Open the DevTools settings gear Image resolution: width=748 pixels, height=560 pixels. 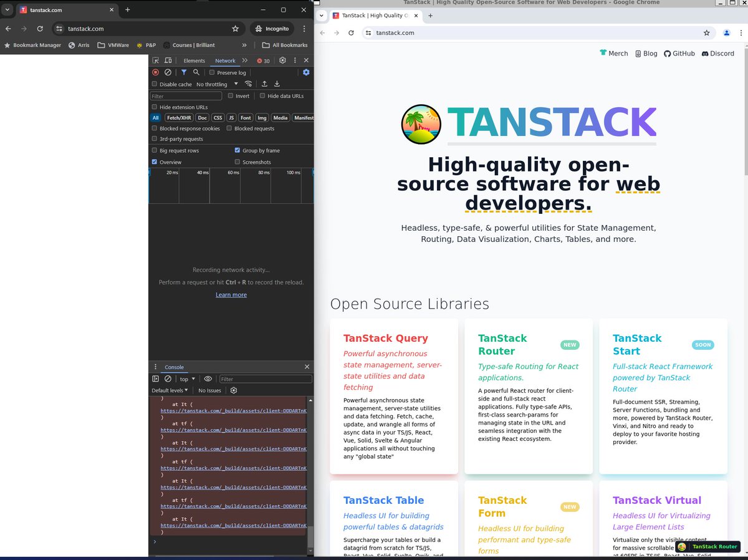point(282,60)
